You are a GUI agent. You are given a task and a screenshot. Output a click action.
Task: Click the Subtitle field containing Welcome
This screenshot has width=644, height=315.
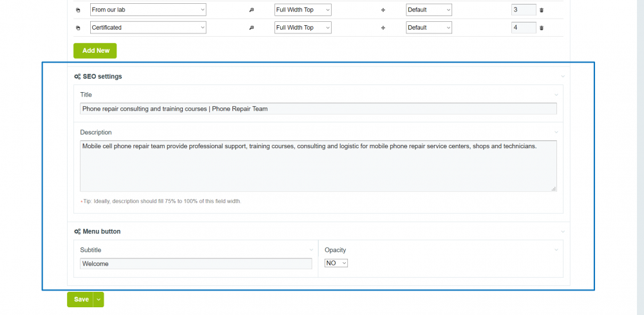click(x=196, y=263)
